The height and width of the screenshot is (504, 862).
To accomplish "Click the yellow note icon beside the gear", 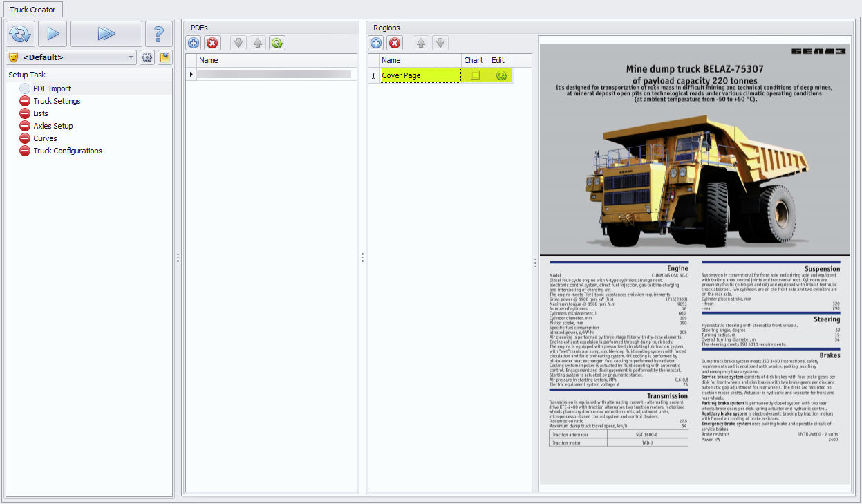I will coord(165,57).
